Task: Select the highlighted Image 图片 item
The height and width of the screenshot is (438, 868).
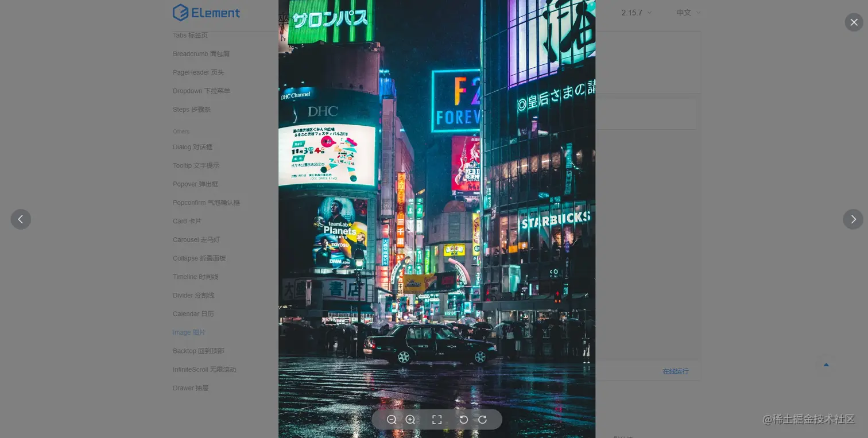Action: tap(189, 332)
